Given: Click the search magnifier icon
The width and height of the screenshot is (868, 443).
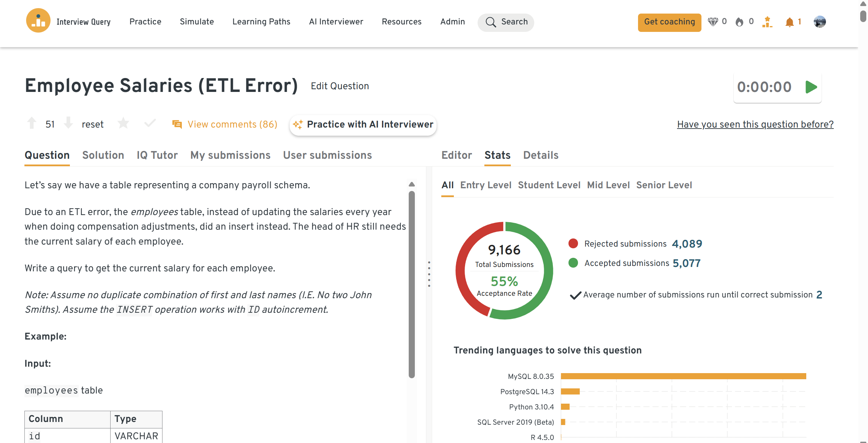Looking at the screenshot, I should pos(490,22).
